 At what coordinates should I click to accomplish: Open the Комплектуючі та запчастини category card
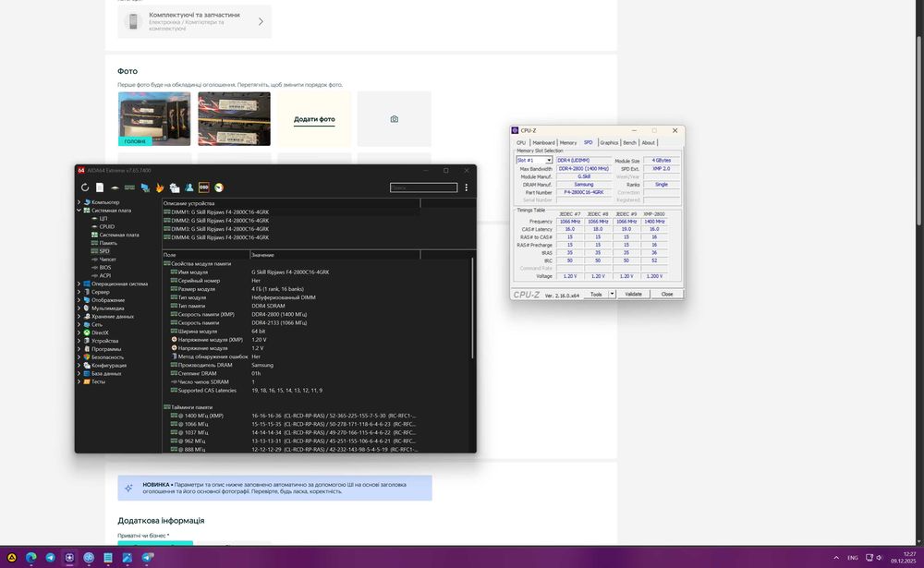(194, 22)
